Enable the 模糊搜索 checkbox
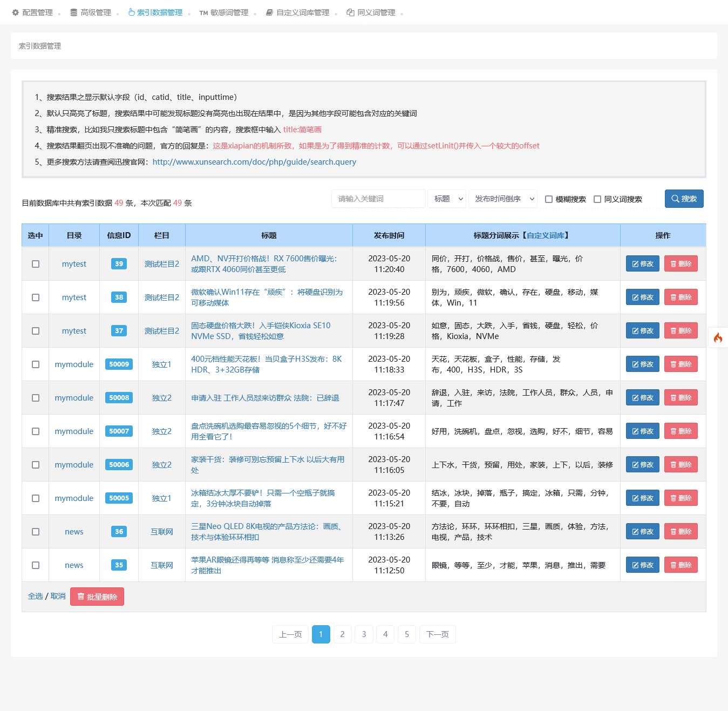 (549, 199)
